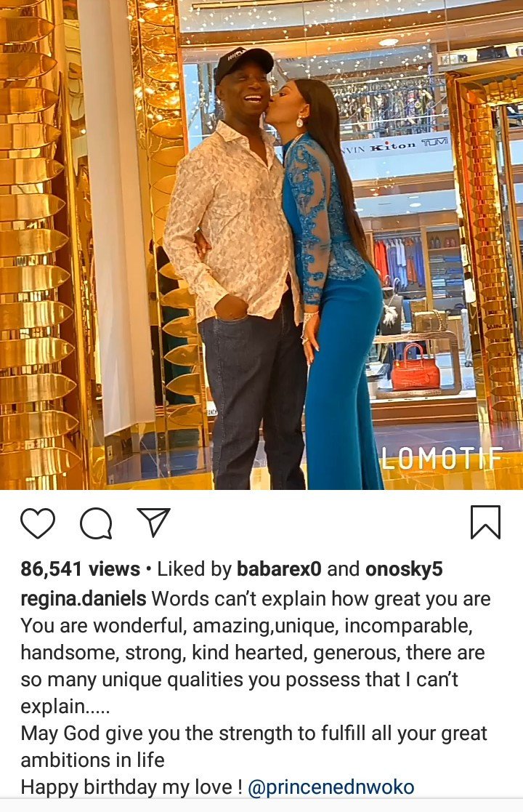Follow the @princenednwoko mention link
Image resolution: width=523 pixels, height=812 pixels.
coord(331,787)
